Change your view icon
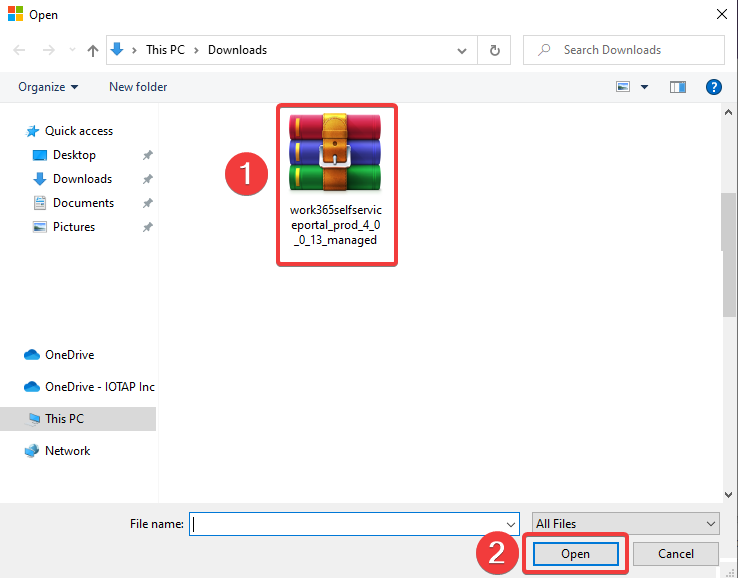The height and width of the screenshot is (578, 738). (623, 87)
